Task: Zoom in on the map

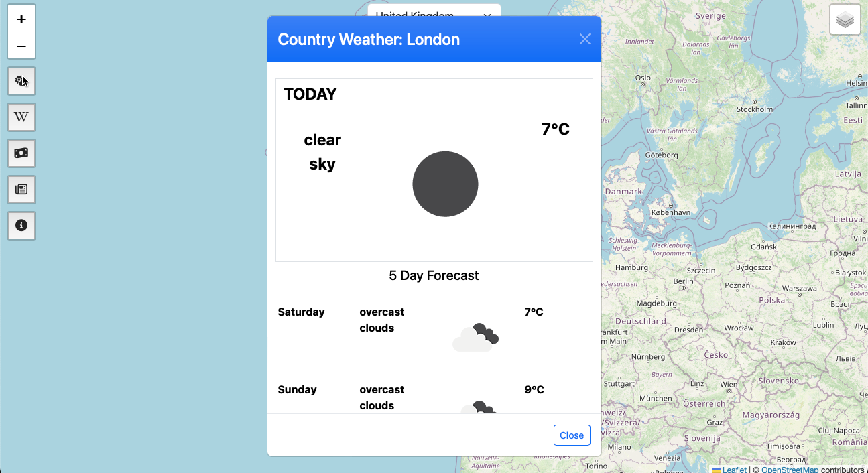Action: [x=21, y=19]
